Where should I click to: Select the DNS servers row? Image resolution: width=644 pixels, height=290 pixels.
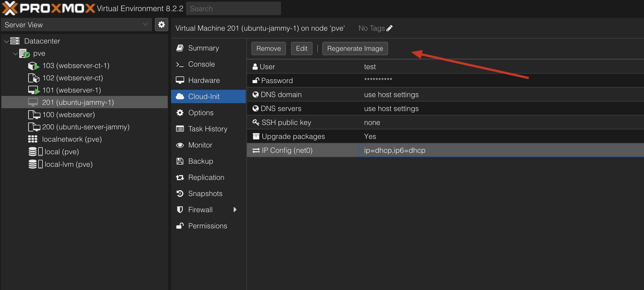(445, 108)
